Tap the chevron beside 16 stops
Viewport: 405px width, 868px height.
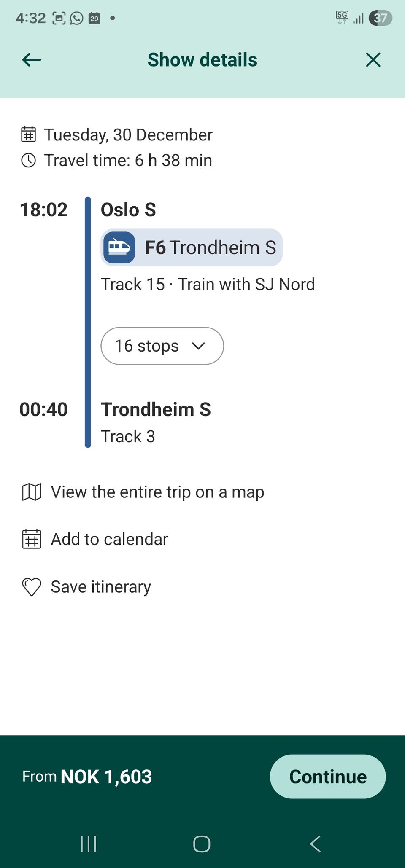pyautogui.click(x=198, y=346)
